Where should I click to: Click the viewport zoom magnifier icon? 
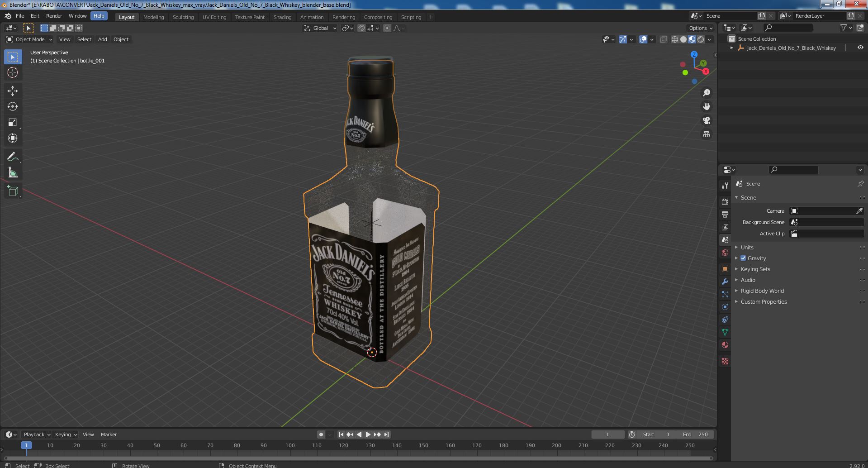click(x=706, y=93)
